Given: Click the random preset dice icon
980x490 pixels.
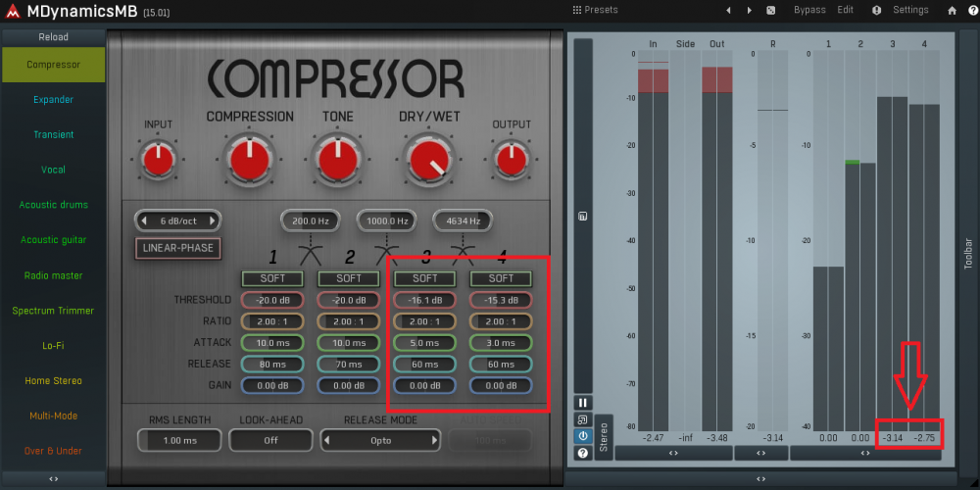Looking at the screenshot, I should [771, 11].
